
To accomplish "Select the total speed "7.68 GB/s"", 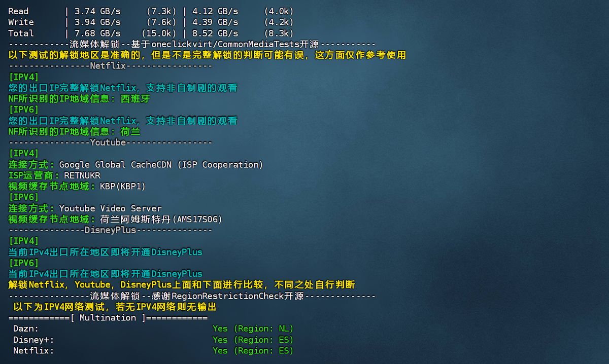I will [x=97, y=33].
